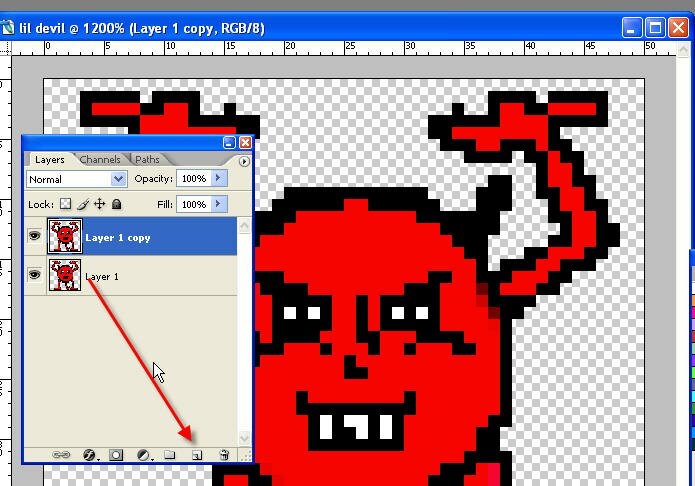Select Layer 1 copy thumbnail
This screenshot has width=695, height=486.
pos(65,236)
